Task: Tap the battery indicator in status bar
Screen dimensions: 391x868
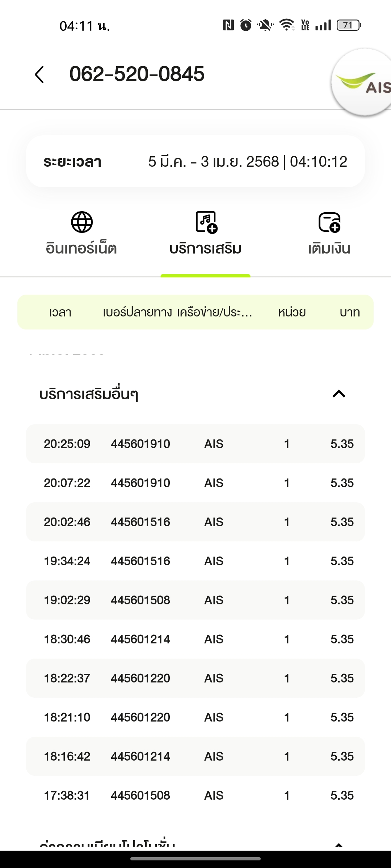Action: coord(349,25)
